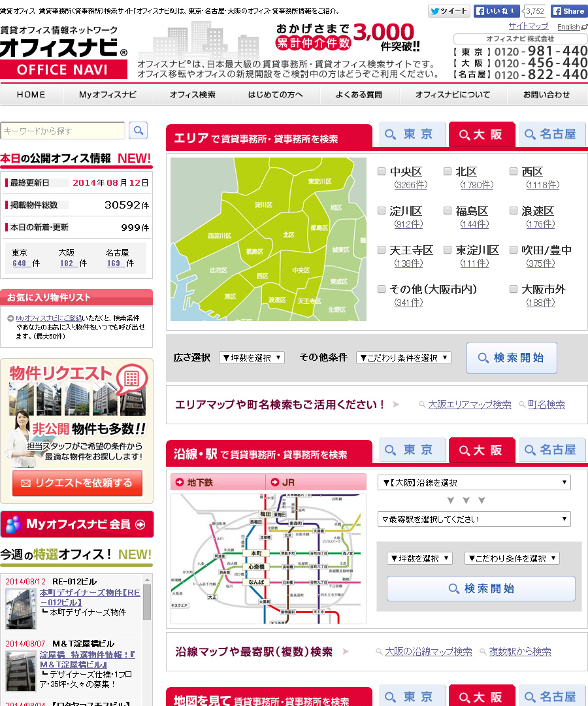Open よくある質問 navigation item
588x706 pixels.
(359, 95)
